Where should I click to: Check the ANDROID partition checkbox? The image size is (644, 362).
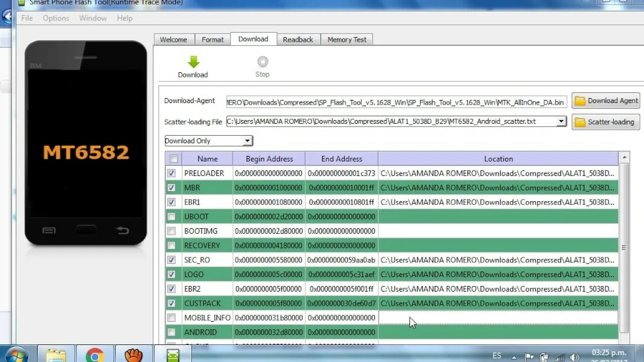coord(172,332)
